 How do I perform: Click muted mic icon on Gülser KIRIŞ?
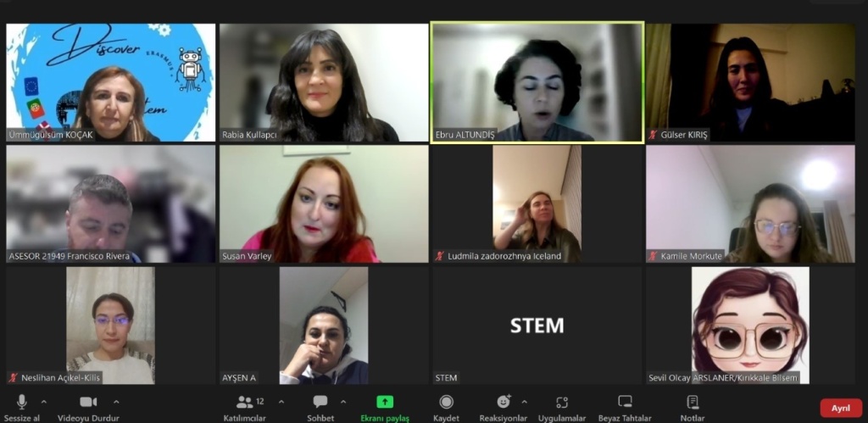coord(654,135)
